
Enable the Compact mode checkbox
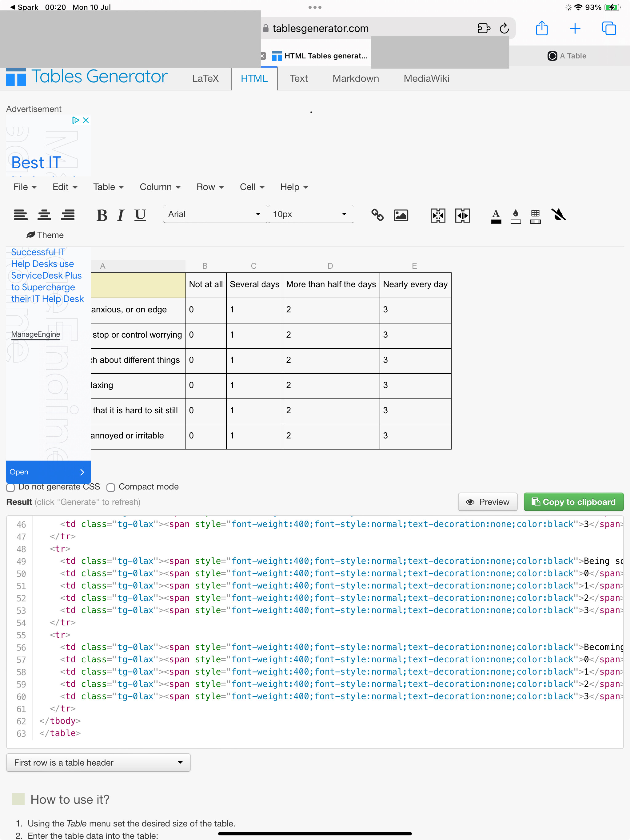pyautogui.click(x=110, y=487)
